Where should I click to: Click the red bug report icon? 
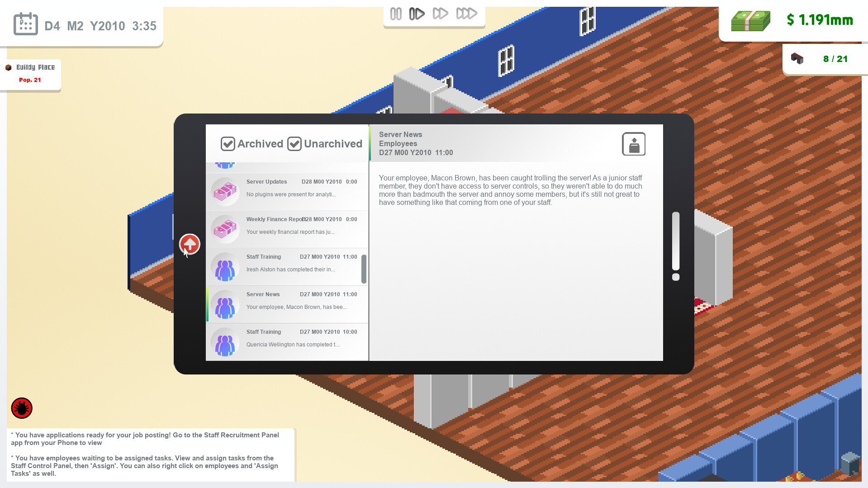(x=22, y=408)
